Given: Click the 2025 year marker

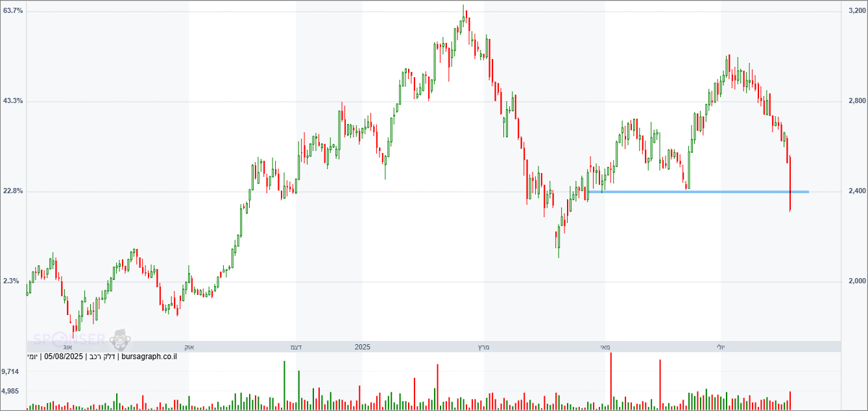Looking at the screenshot, I should (x=362, y=347).
